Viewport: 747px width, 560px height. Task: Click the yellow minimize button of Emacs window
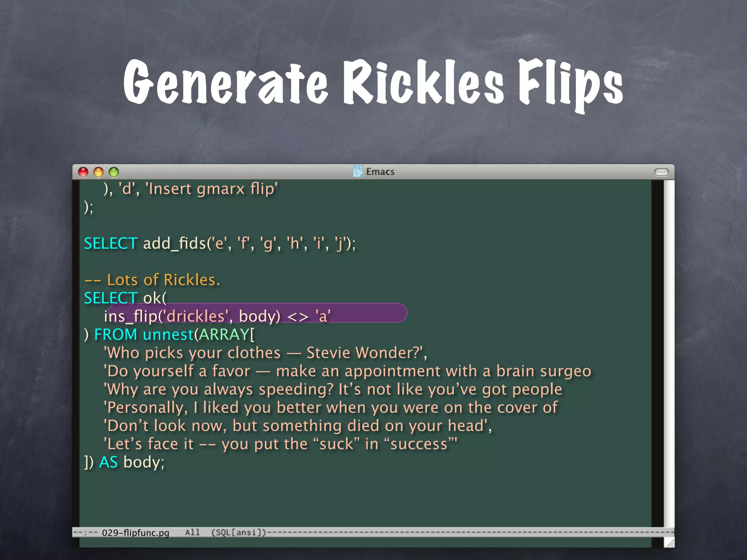(98, 172)
